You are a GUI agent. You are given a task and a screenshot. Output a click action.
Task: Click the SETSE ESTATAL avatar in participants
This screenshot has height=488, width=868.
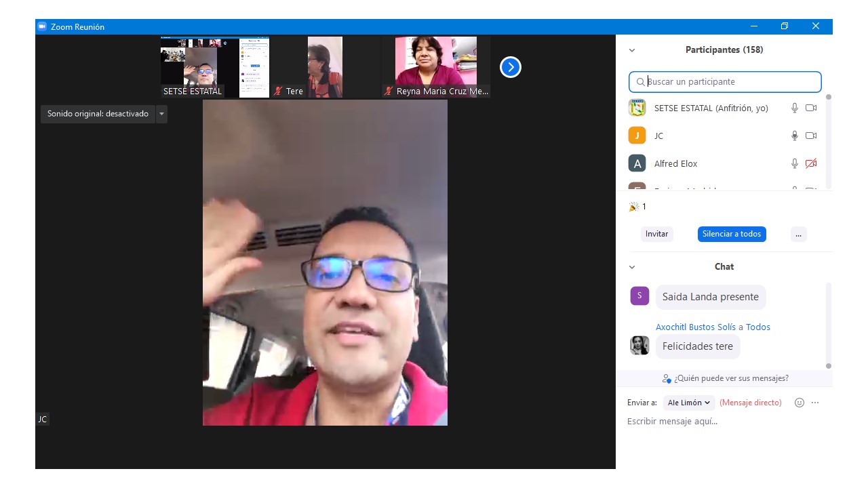637,108
